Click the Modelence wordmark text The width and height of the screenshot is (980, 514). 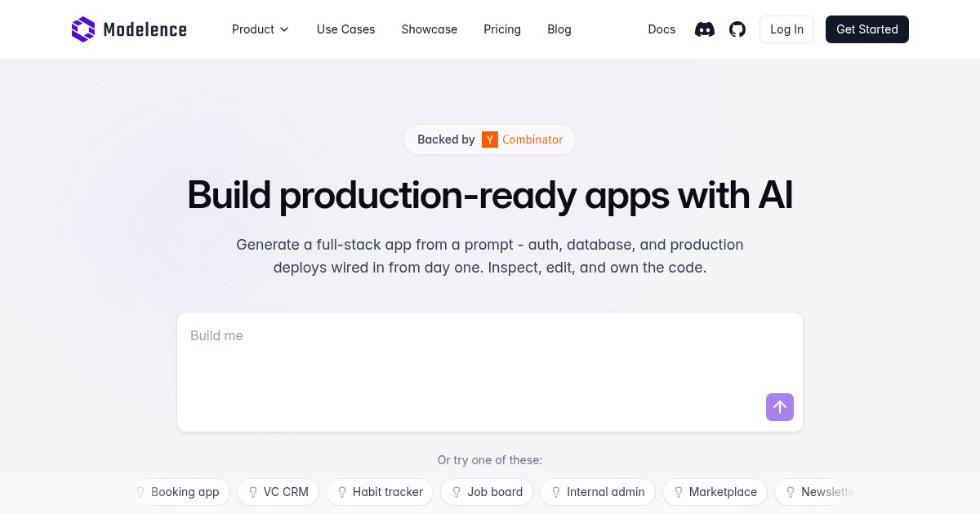pos(145,30)
